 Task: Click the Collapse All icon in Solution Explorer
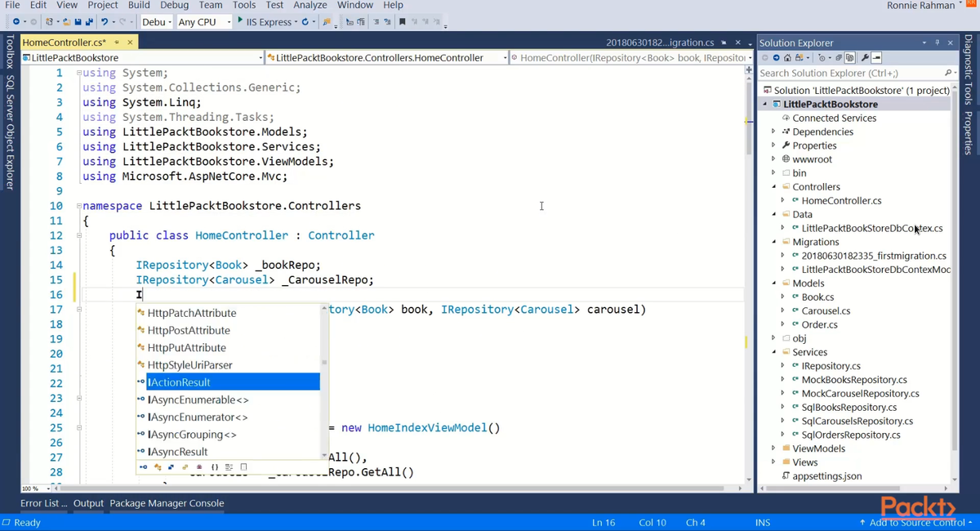coord(839,58)
